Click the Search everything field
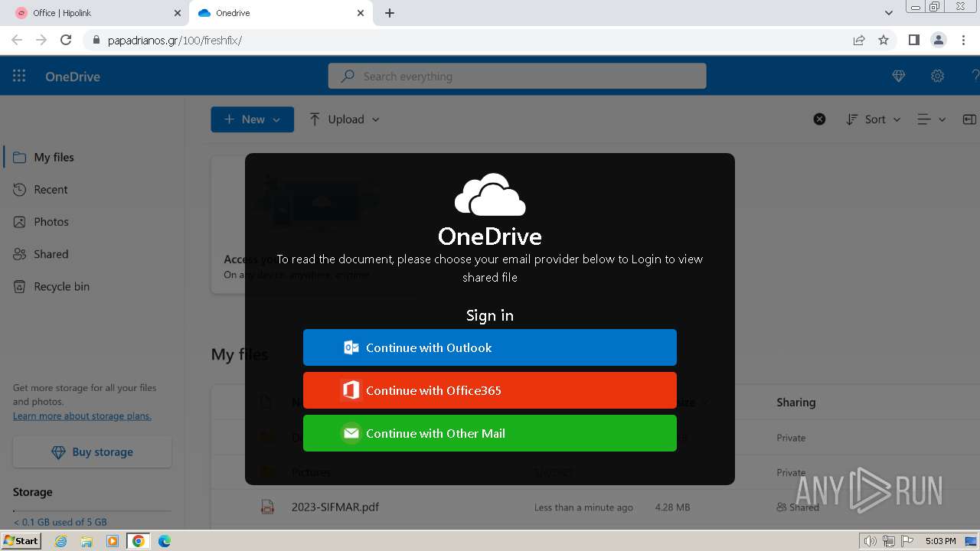This screenshot has height=551, width=980. point(517,76)
